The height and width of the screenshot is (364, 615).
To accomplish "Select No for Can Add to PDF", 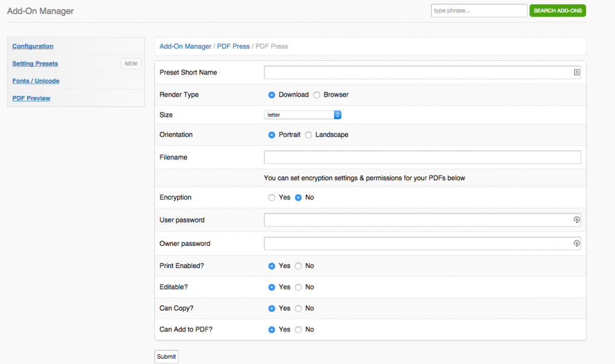I will 298,330.
